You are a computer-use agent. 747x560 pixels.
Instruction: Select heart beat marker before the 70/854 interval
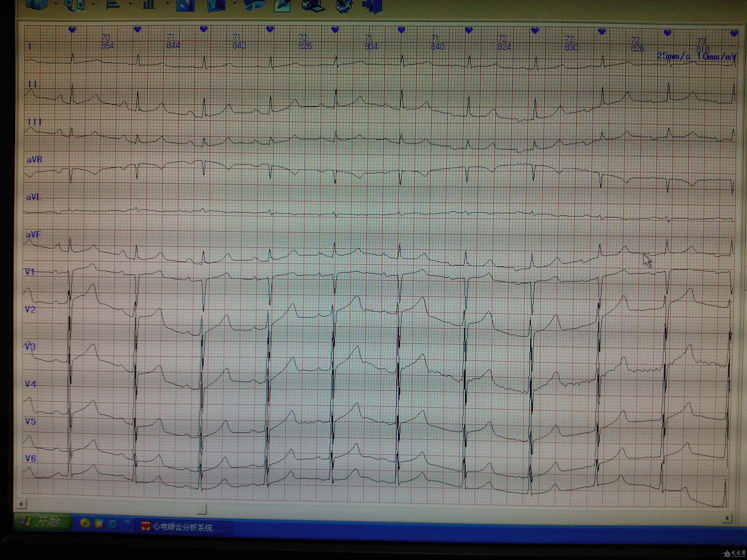click(x=72, y=30)
